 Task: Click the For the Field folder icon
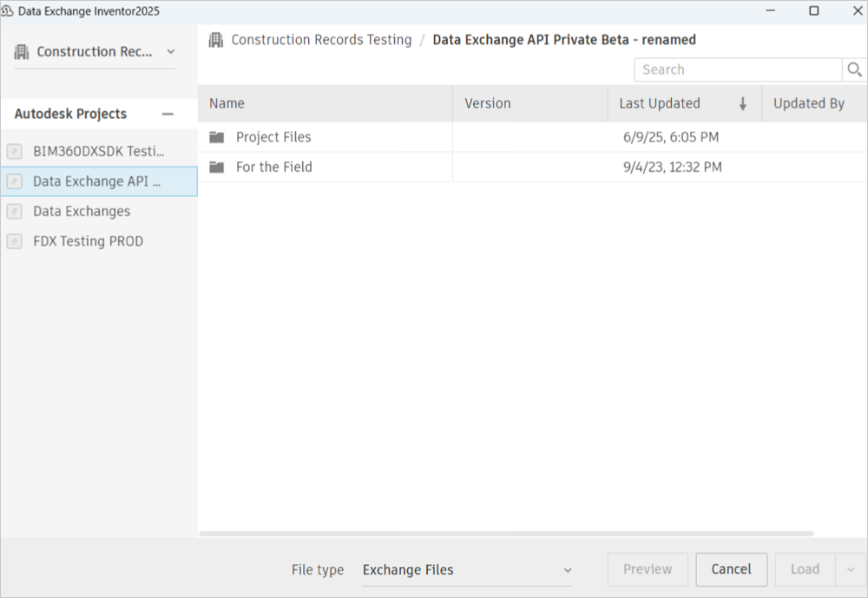[216, 167]
